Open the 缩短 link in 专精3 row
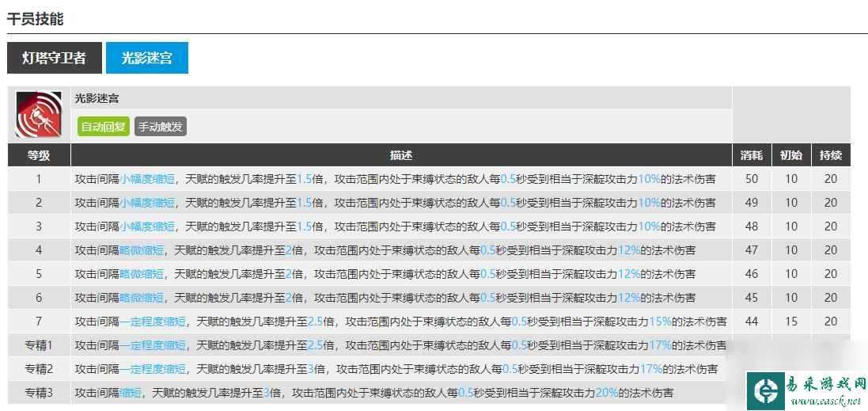Image resolution: width=868 pixels, height=411 pixels. point(131,393)
